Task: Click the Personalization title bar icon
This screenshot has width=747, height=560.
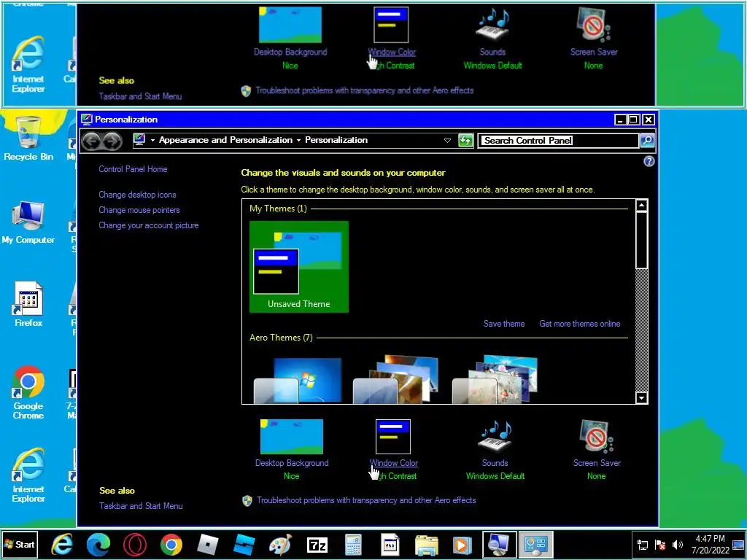Action: coord(86,120)
